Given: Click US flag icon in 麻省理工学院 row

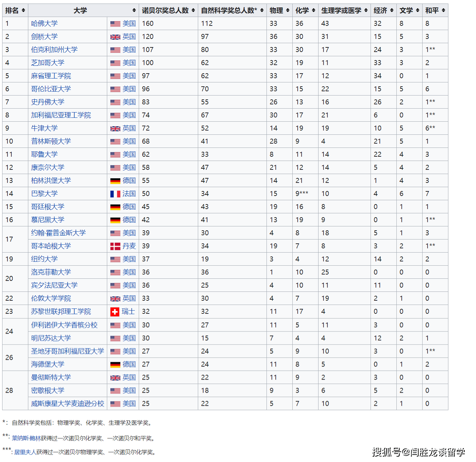Looking at the screenshot, I should (x=115, y=76).
